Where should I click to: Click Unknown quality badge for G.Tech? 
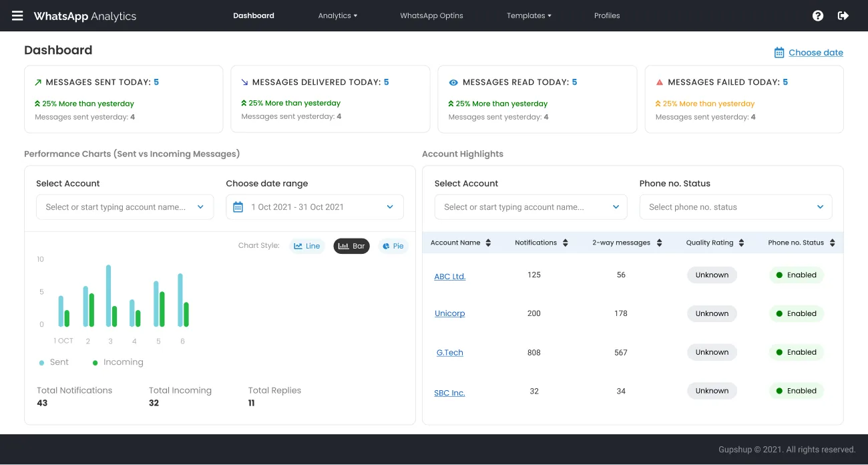(712, 353)
